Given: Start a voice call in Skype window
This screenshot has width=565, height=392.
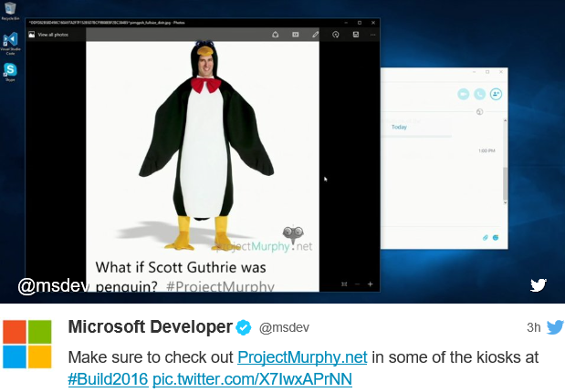Looking at the screenshot, I should (x=479, y=94).
